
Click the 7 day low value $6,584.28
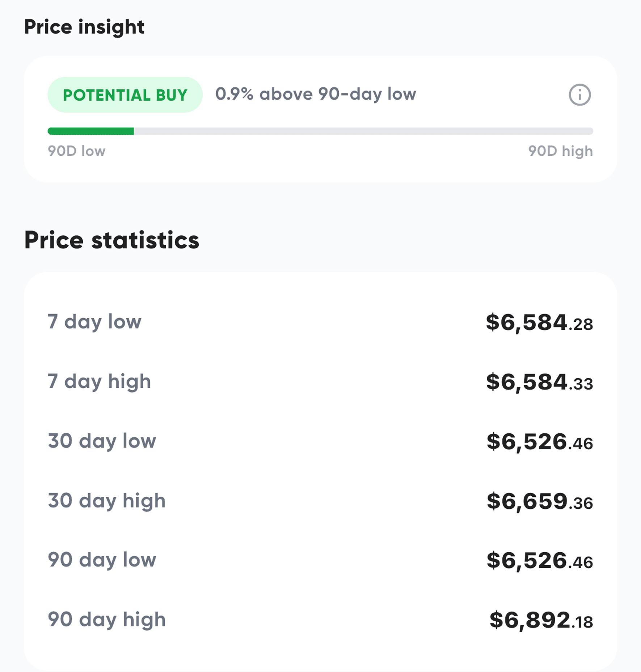539,323
